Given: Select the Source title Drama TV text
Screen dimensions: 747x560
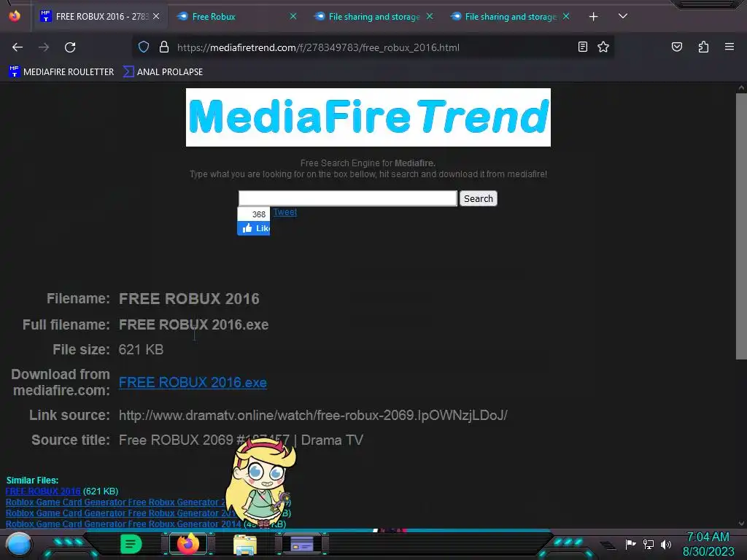Looking at the screenshot, I should coord(241,440).
